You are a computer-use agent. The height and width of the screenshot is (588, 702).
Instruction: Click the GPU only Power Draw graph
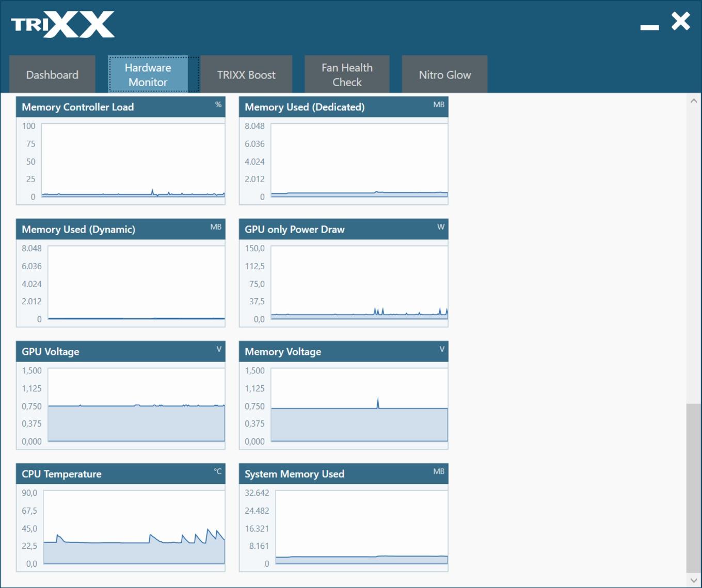[359, 282]
